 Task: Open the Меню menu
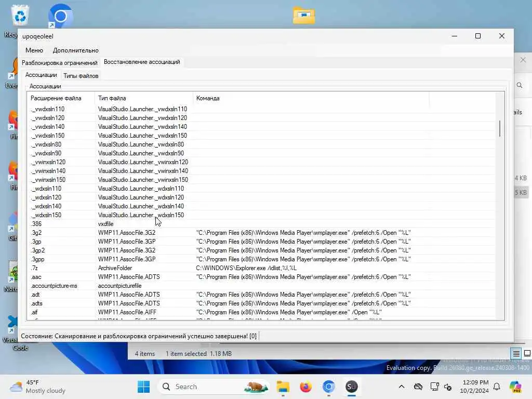(34, 50)
